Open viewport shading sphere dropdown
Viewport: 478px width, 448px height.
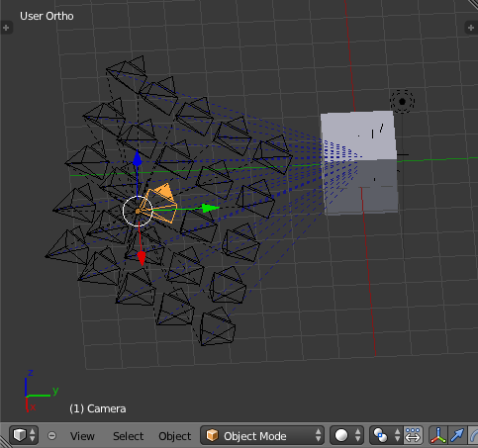(347, 435)
